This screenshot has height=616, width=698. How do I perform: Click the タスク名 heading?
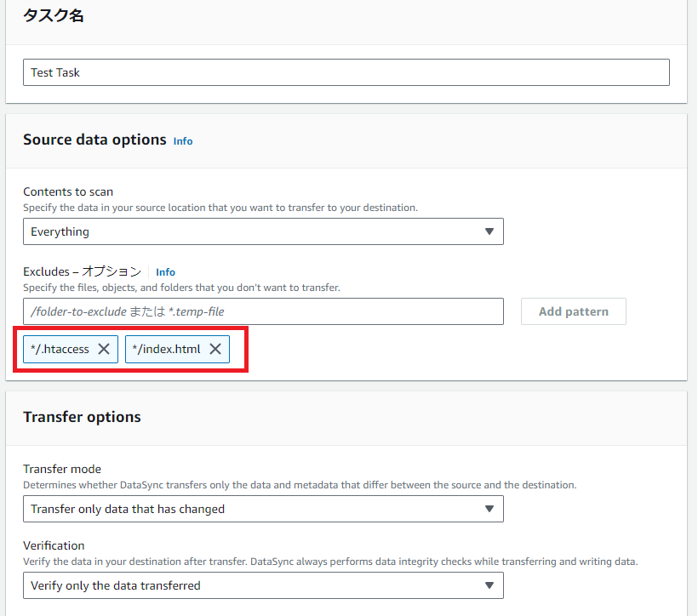pyautogui.click(x=54, y=15)
